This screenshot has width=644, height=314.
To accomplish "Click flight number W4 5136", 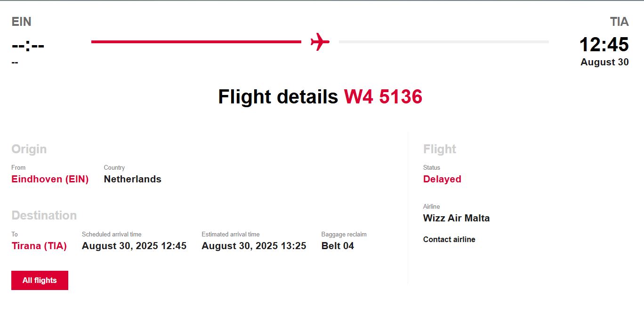I will [x=383, y=97].
